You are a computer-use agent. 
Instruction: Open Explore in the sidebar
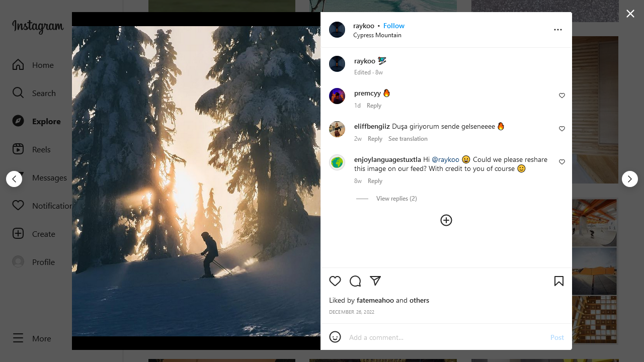(x=37, y=121)
